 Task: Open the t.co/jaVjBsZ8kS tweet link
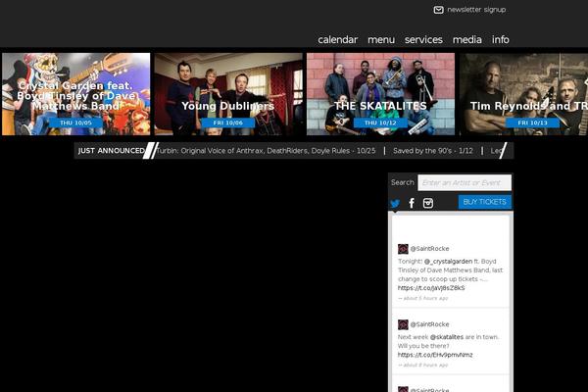(431, 288)
